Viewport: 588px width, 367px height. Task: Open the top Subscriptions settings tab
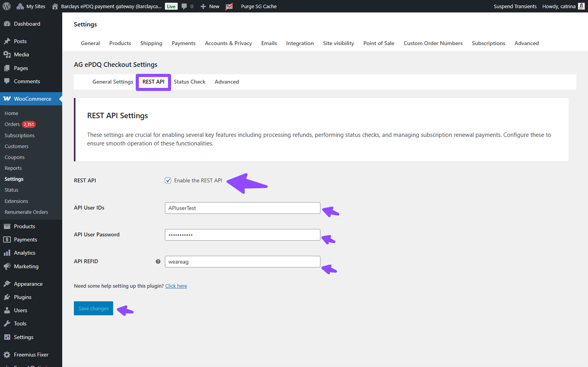[x=488, y=43]
